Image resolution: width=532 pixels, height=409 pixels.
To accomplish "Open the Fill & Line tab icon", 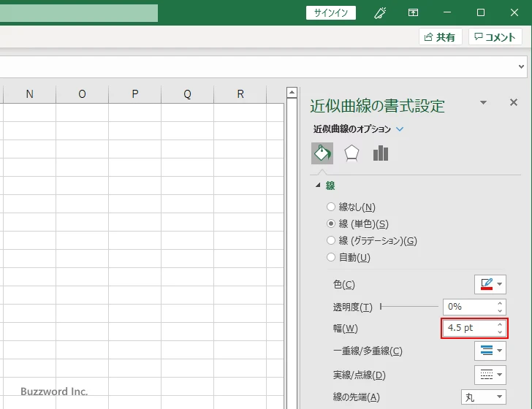I will (x=322, y=153).
